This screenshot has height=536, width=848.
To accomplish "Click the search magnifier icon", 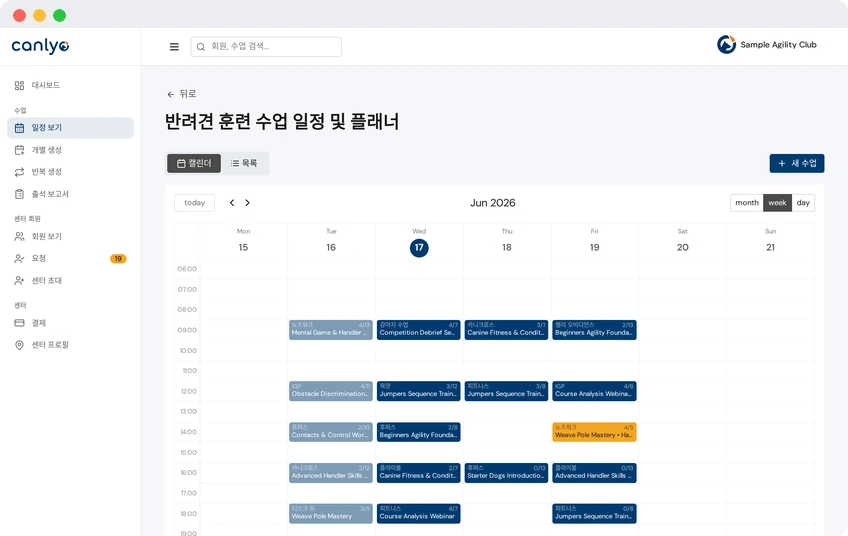I will click(201, 47).
